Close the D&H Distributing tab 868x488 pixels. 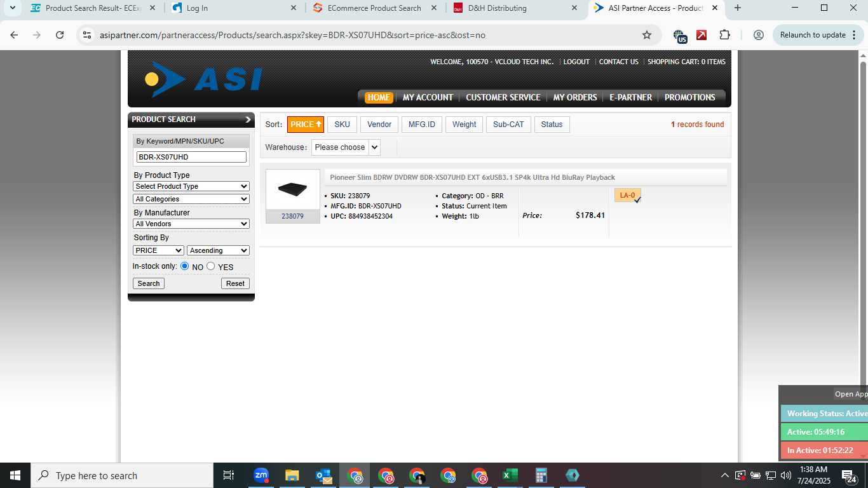(574, 8)
